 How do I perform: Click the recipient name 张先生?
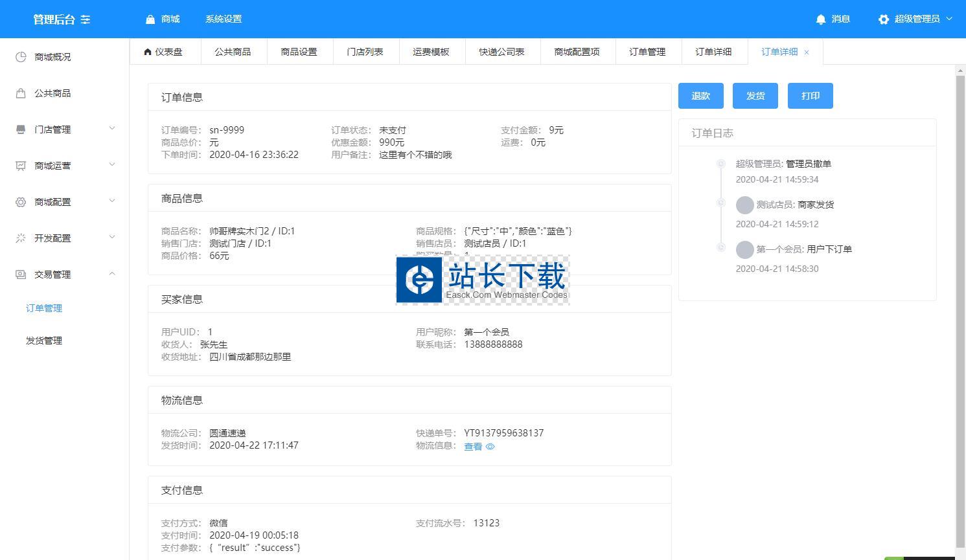pyautogui.click(x=214, y=344)
